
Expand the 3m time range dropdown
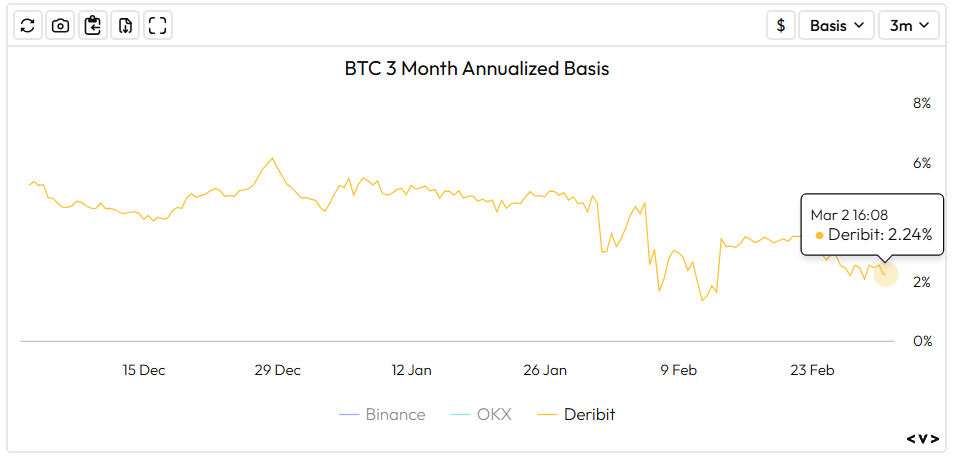pyautogui.click(x=908, y=26)
